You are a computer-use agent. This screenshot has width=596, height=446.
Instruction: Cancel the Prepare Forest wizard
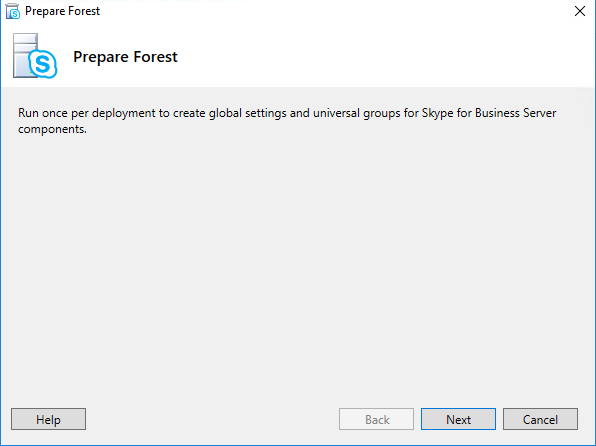[540, 419]
